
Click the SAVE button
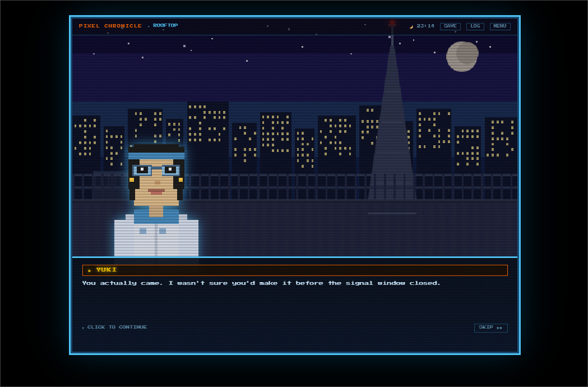[450, 26]
